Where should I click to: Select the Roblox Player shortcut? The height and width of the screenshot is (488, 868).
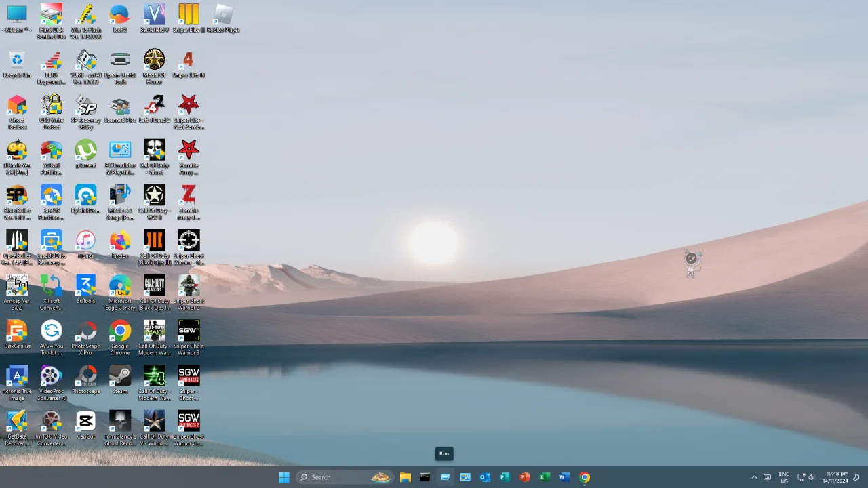(x=223, y=18)
